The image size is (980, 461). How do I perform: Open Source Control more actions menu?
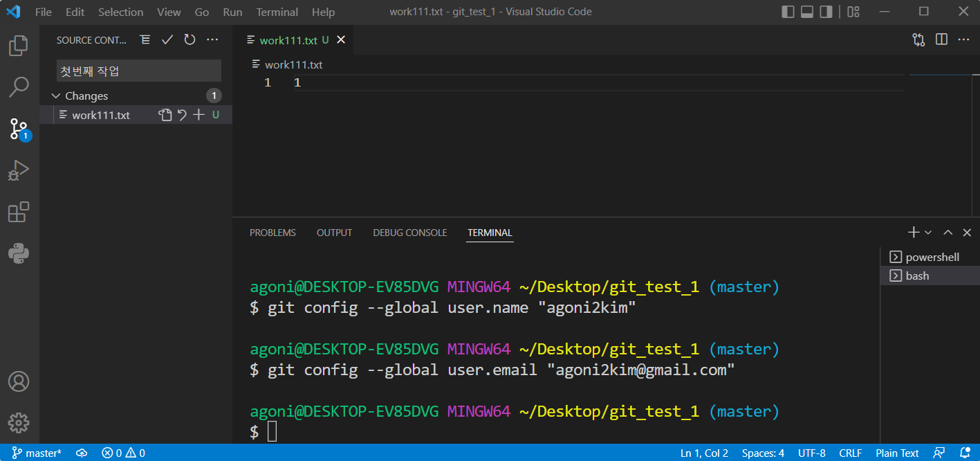click(212, 40)
